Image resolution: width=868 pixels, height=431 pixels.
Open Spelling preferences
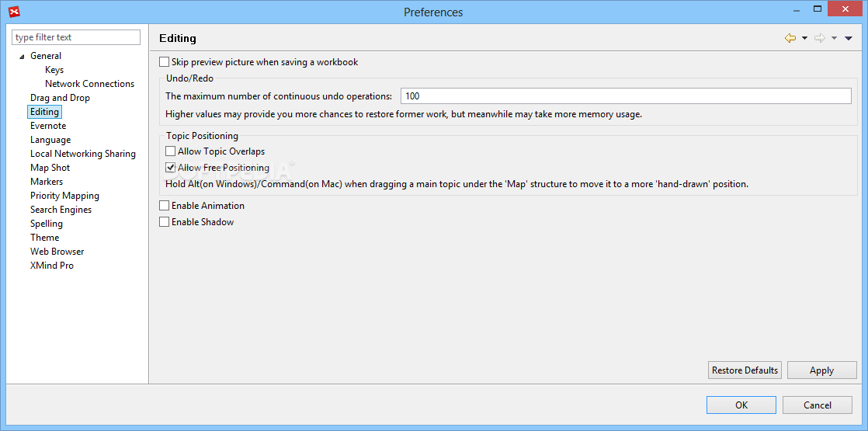click(47, 223)
